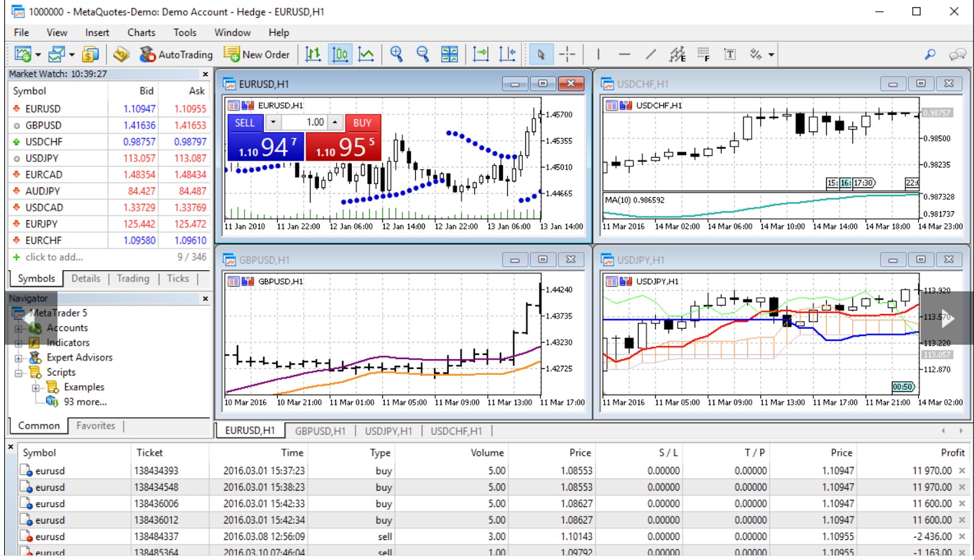Viewport: 974px width, 560px height.
Task: Switch to the GBPUSD,H1 chart tab
Action: click(x=320, y=431)
